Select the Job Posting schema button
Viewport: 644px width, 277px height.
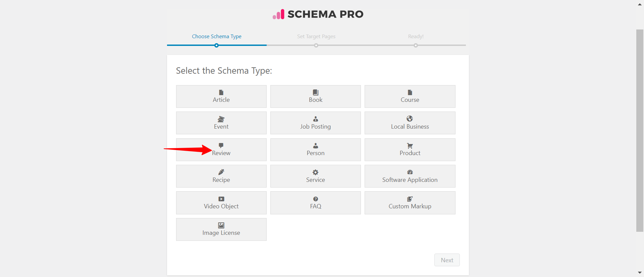coord(315,123)
